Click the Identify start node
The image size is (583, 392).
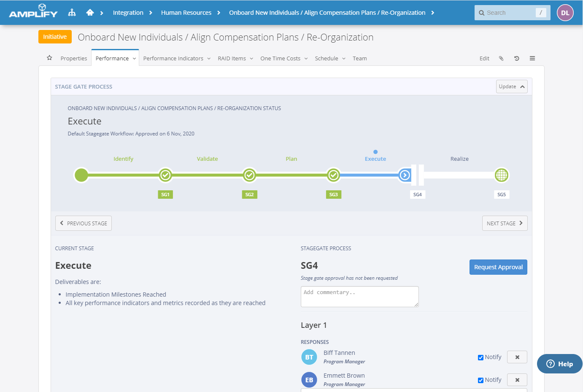point(81,175)
